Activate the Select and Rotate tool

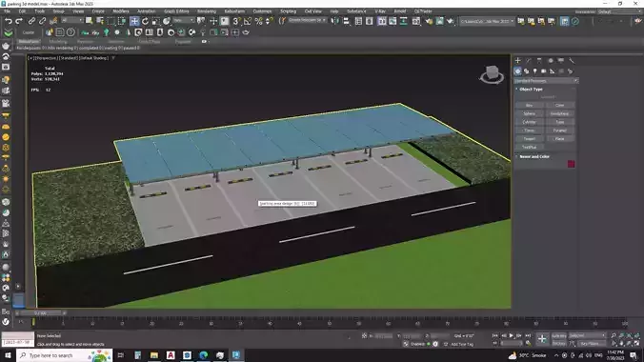[145, 21]
